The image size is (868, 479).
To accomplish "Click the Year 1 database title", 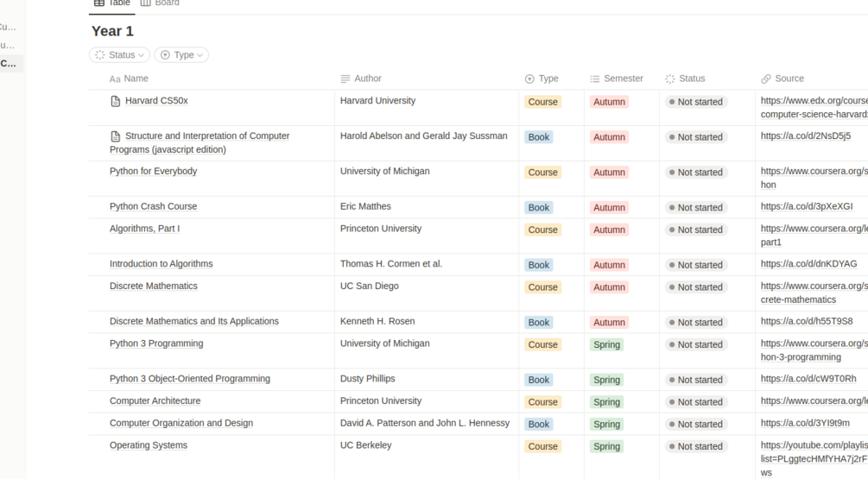I will tap(112, 31).
